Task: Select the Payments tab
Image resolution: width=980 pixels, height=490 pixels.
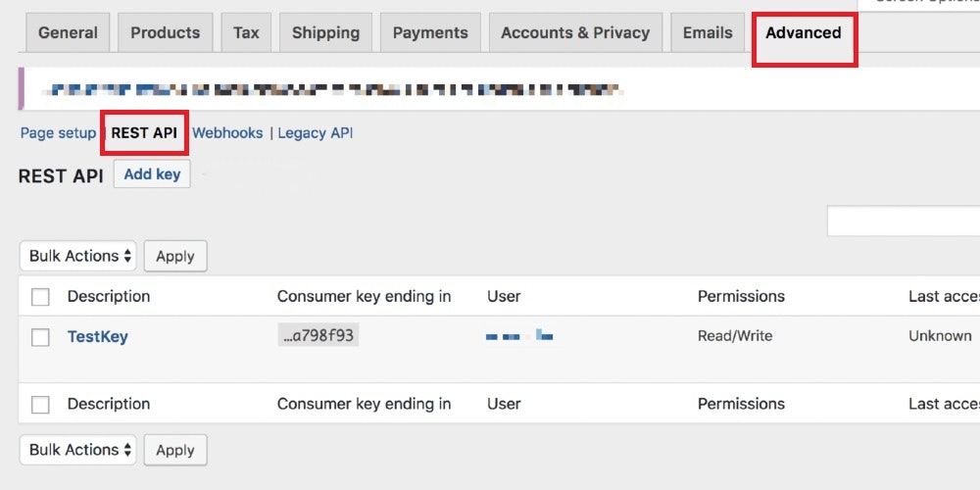Action: tap(430, 33)
